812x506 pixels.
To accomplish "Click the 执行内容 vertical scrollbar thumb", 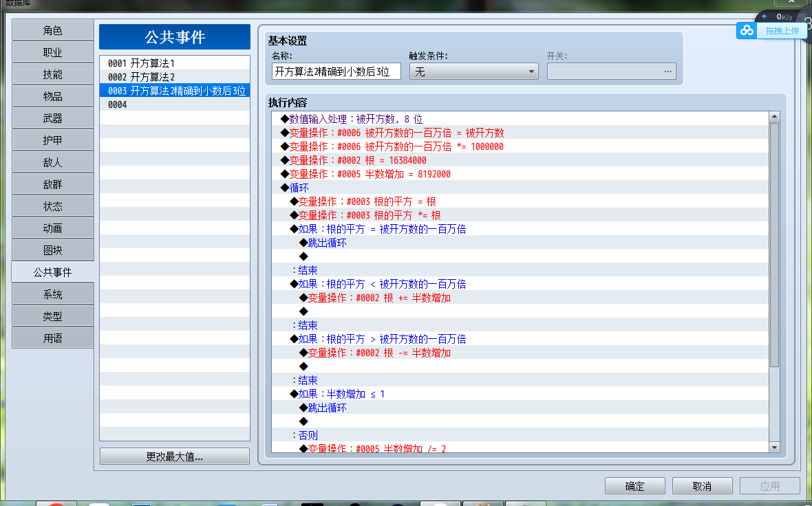I will [x=774, y=244].
